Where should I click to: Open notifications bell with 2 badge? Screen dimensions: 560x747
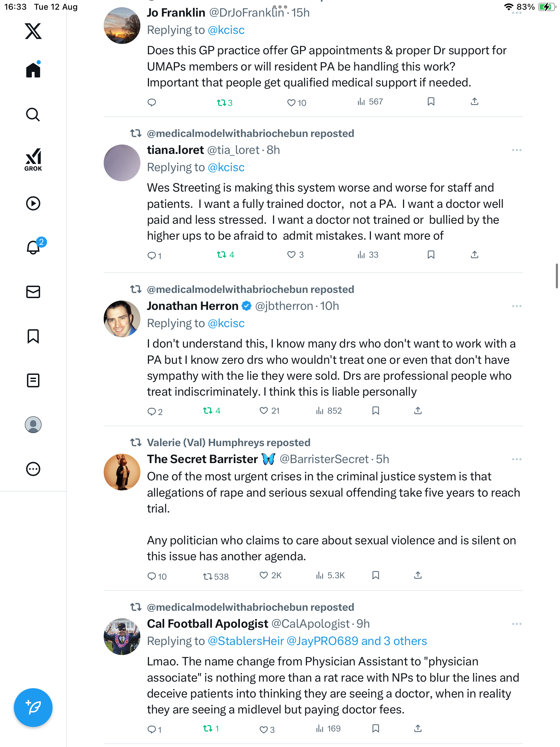[34, 247]
